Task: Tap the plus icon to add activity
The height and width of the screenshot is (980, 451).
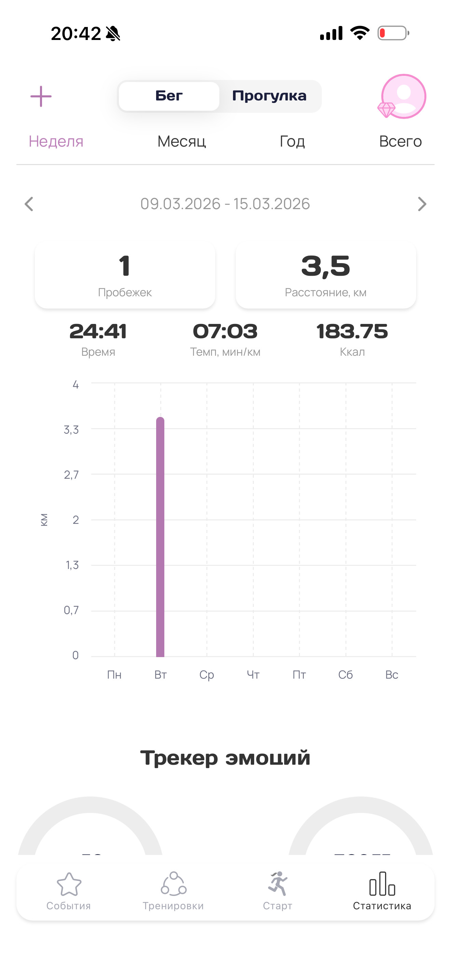Action: click(x=41, y=96)
